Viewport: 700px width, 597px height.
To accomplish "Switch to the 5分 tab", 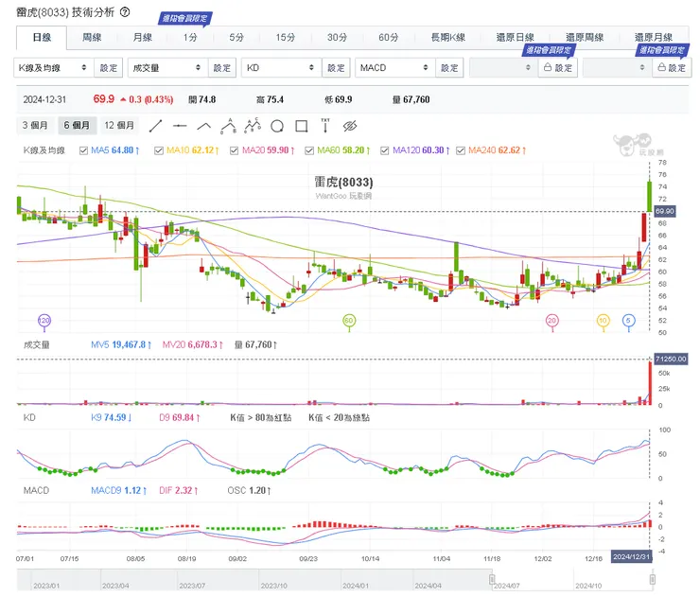I will point(236,38).
